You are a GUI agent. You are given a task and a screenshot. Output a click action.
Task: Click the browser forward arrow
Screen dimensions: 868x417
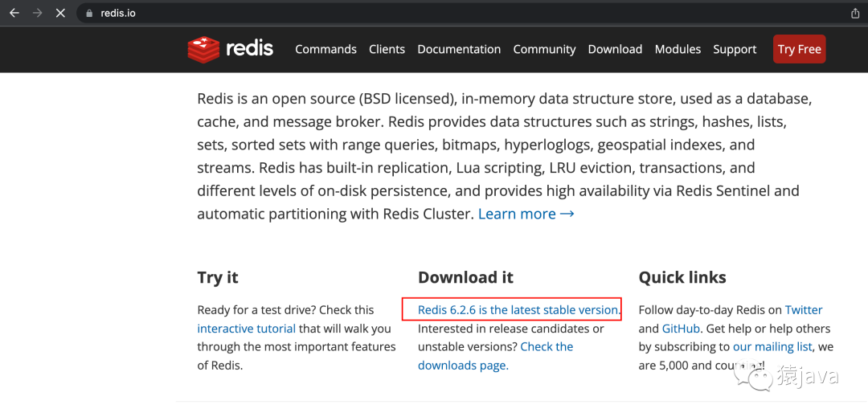pyautogui.click(x=38, y=13)
